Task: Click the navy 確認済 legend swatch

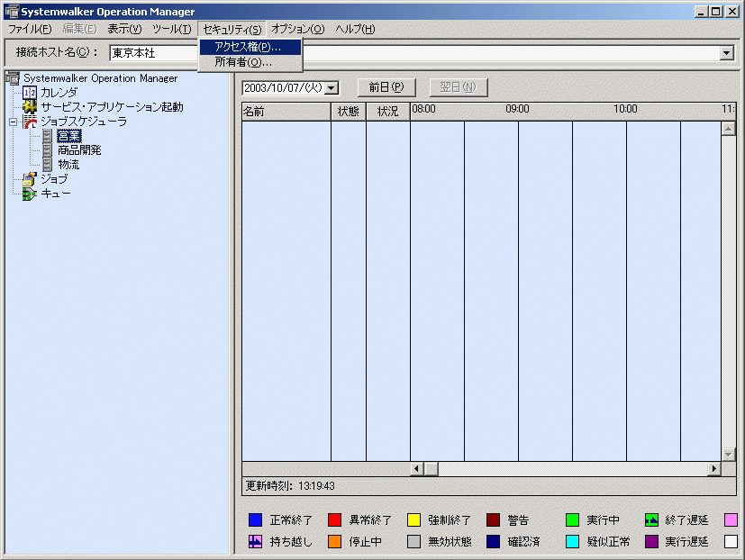Action: coord(493,541)
